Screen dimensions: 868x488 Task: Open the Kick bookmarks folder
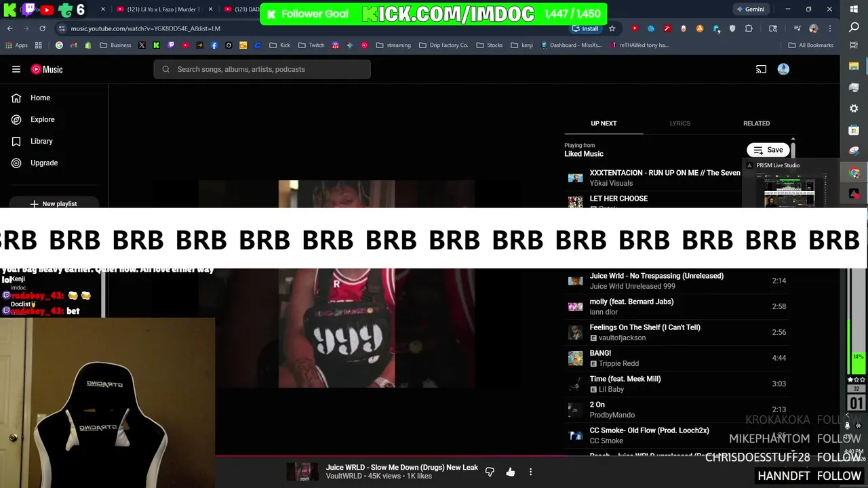point(279,45)
